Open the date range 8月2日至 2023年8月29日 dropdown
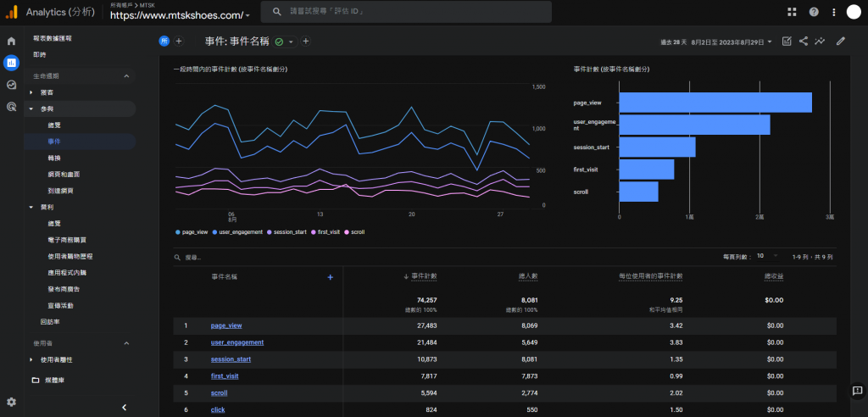The width and height of the screenshot is (868, 417). (x=732, y=42)
